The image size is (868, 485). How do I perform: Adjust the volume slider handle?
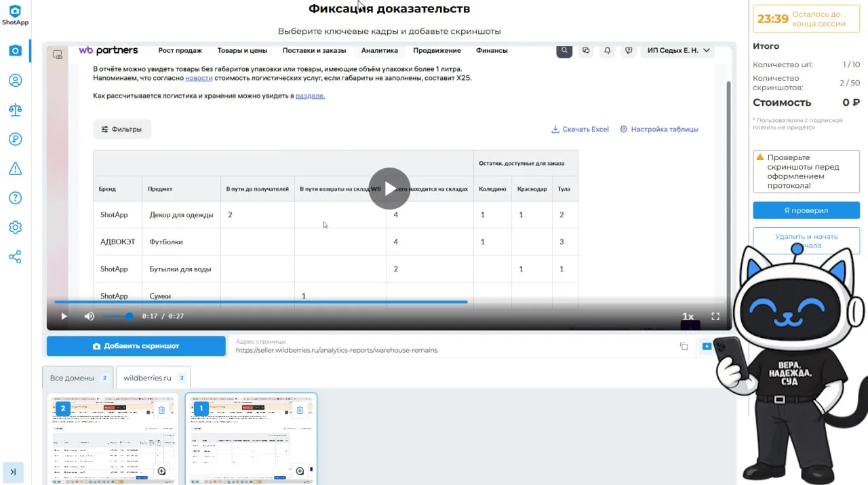(x=130, y=316)
